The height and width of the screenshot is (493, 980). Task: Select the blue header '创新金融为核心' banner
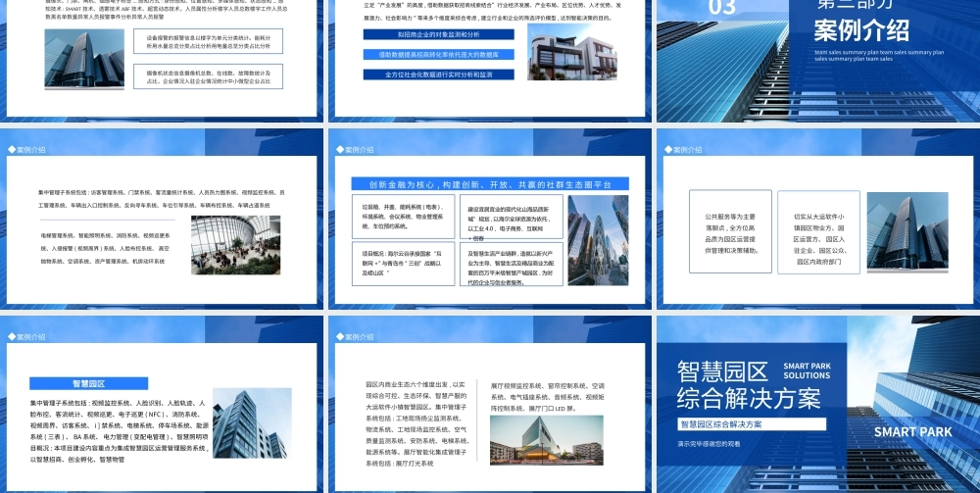tap(490, 184)
